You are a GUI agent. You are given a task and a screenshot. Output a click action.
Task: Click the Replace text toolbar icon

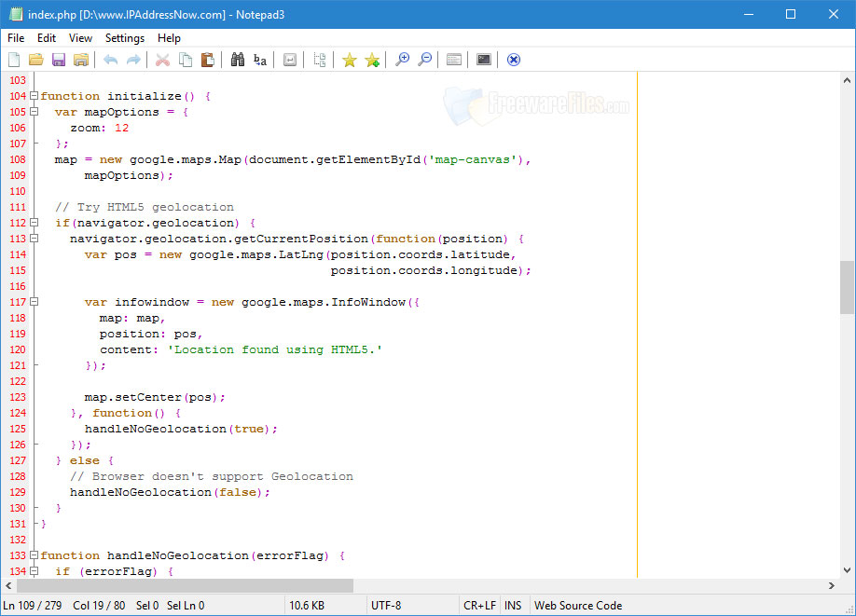coord(260,60)
